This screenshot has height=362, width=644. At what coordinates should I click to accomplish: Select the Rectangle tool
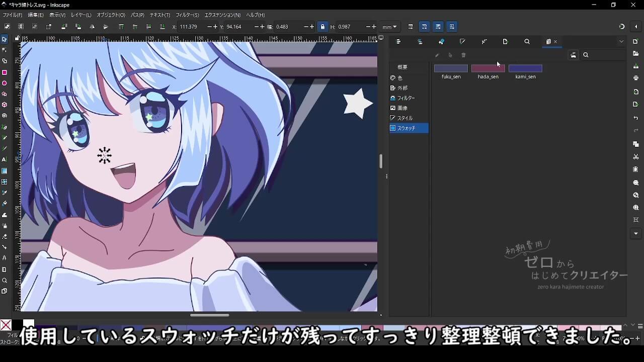click(x=5, y=72)
